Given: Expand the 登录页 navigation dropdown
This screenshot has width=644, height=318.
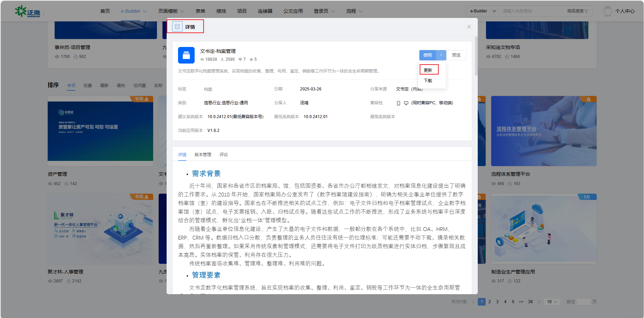Looking at the screenshot, I should coord(324,11).
